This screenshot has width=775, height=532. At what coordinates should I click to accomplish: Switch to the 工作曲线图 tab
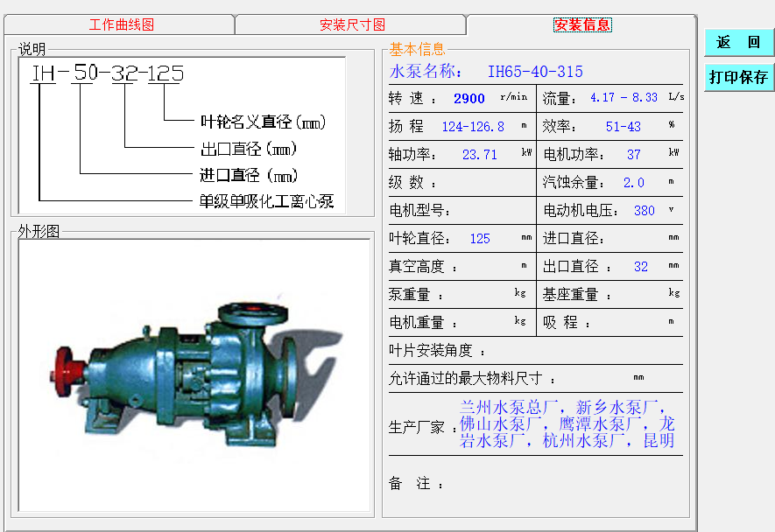(119, 24)
